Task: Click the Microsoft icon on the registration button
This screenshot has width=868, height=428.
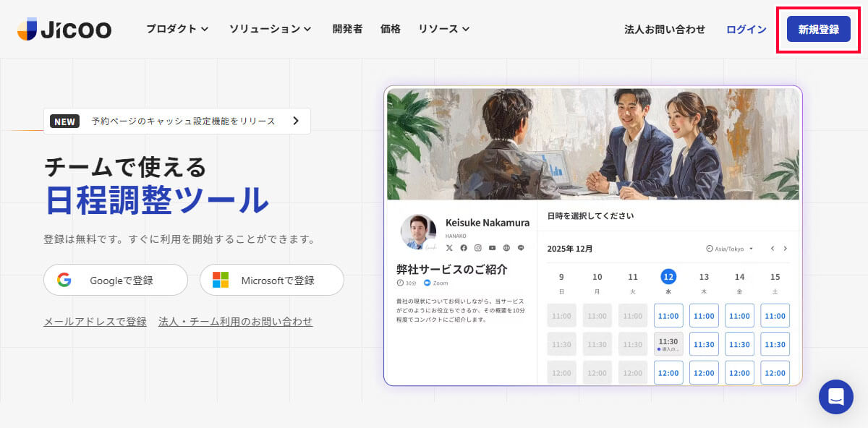Action: [219, 280]
